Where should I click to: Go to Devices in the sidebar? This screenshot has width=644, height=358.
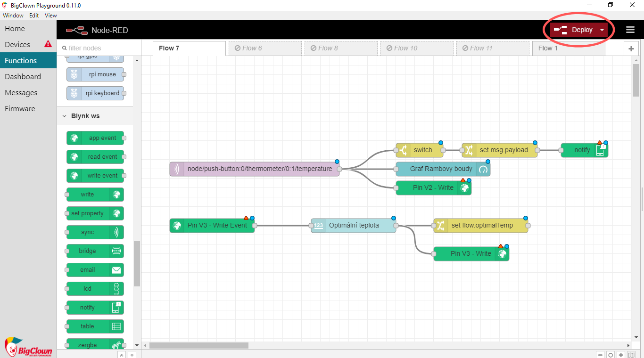(x=28, y=44)
